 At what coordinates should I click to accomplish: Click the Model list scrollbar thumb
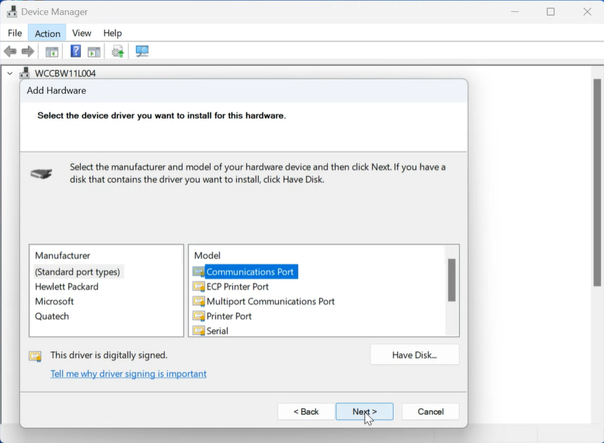(452, 280)
